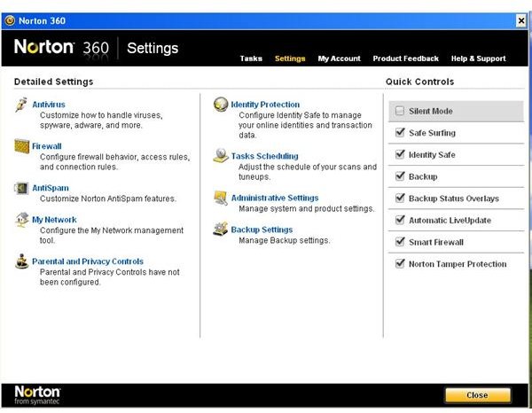532x413 pixels.
Task: Click the Backup Settings gear icon
Action: coord(221,229)
